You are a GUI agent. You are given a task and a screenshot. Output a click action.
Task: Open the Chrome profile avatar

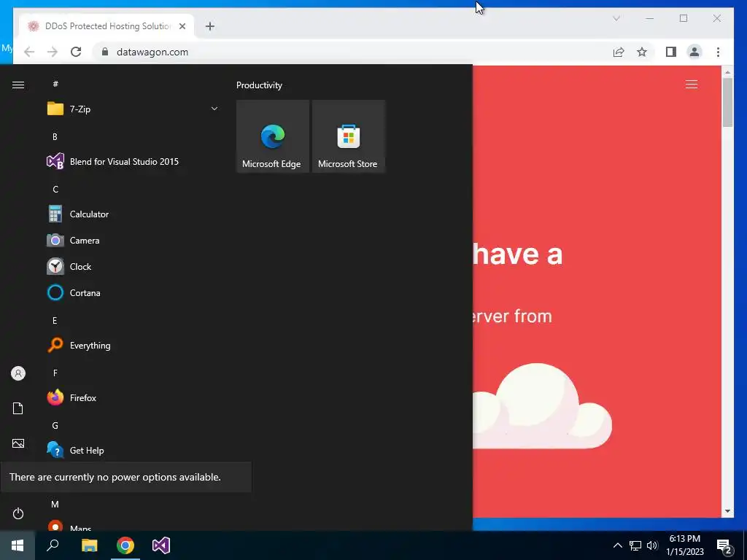coord(694,52)
